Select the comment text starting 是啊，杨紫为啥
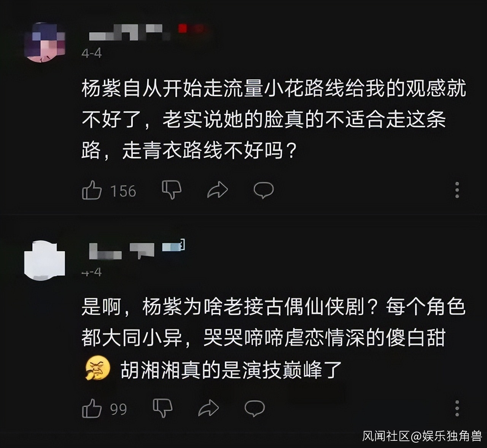Screen dimensions: 487x448 pos(274,338)
